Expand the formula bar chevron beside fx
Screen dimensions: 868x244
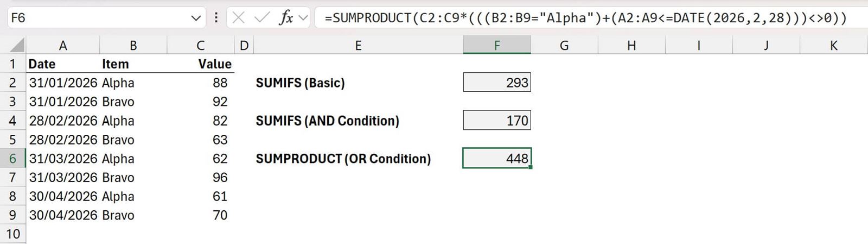(x=303, y=18)
